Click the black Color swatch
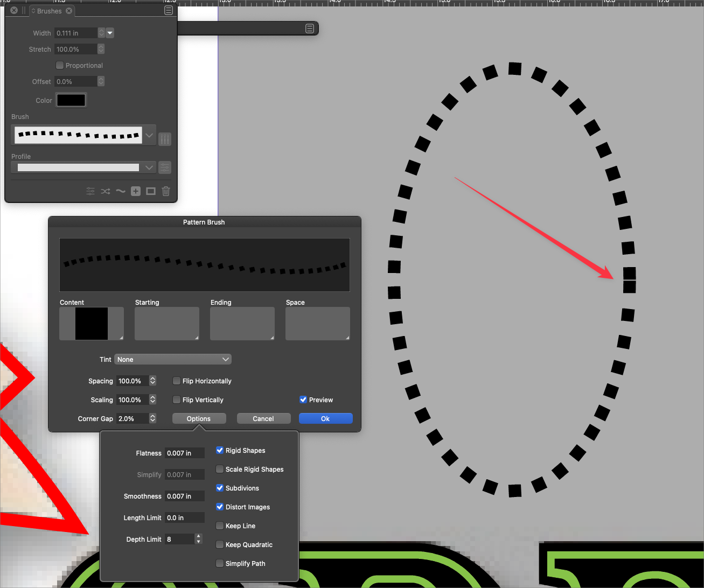704x588 pixels. 71,100
